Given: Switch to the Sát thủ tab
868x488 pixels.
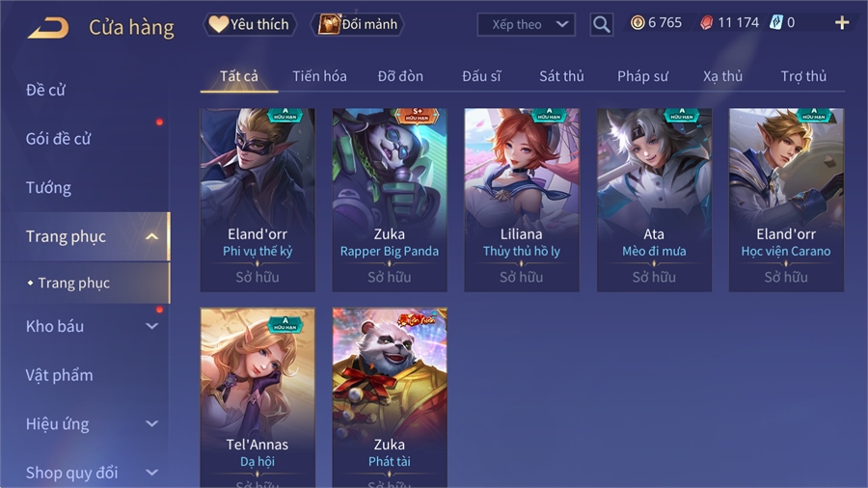Looking at the screenshot, I should point(561,76).
